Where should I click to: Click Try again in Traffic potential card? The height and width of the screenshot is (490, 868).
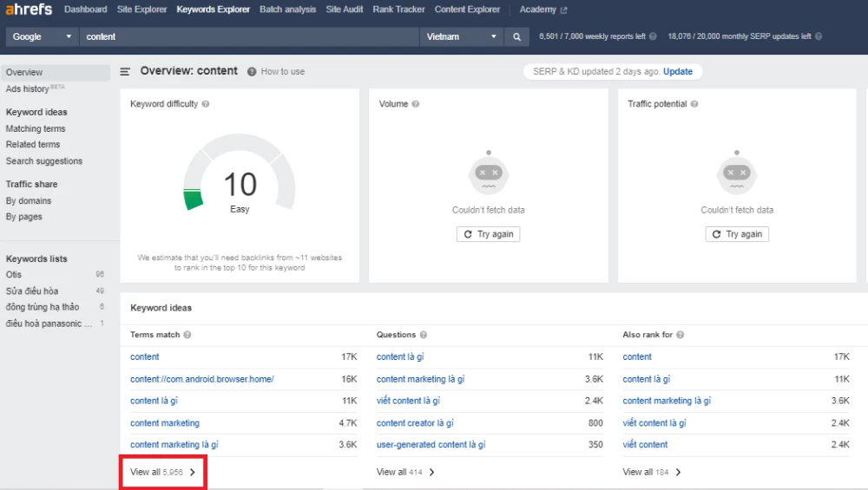[737, 234]
